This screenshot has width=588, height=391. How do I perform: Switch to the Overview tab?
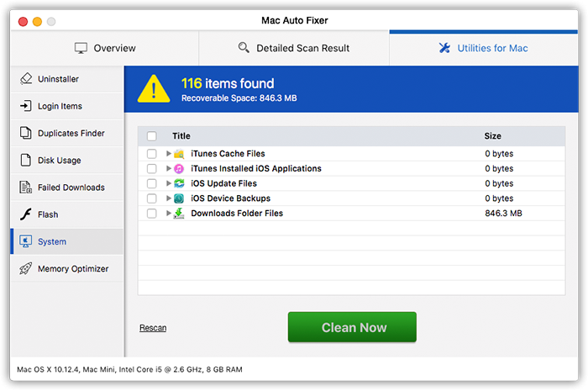pos(105,48)
